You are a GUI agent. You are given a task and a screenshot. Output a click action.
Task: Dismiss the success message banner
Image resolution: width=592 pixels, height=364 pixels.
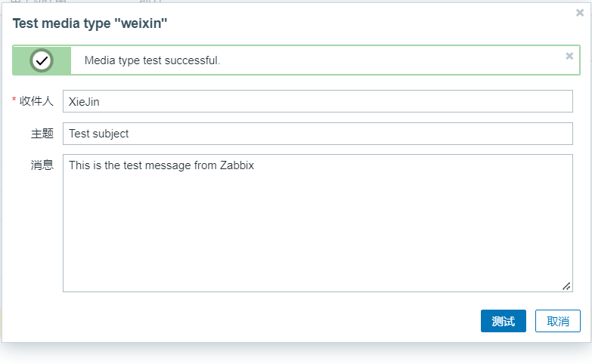(x=569, y=56)
